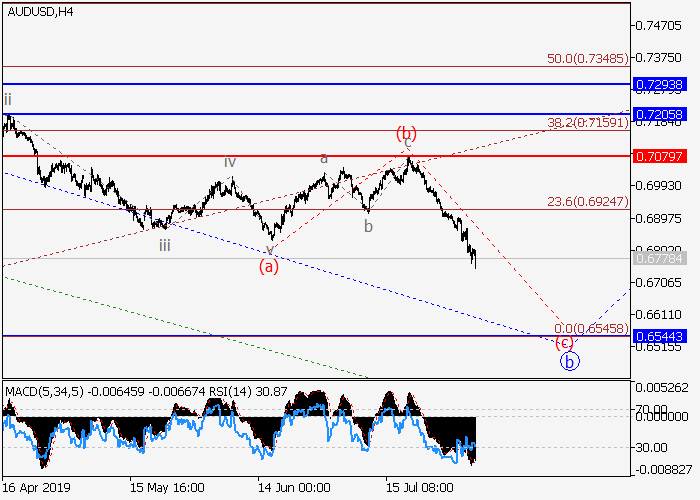The height and width of the screenshot is (500, 700).
Task: Select the 0.0(0.65458) Fibonacci label
Action: pyautogui.click(x=590, y=328)
